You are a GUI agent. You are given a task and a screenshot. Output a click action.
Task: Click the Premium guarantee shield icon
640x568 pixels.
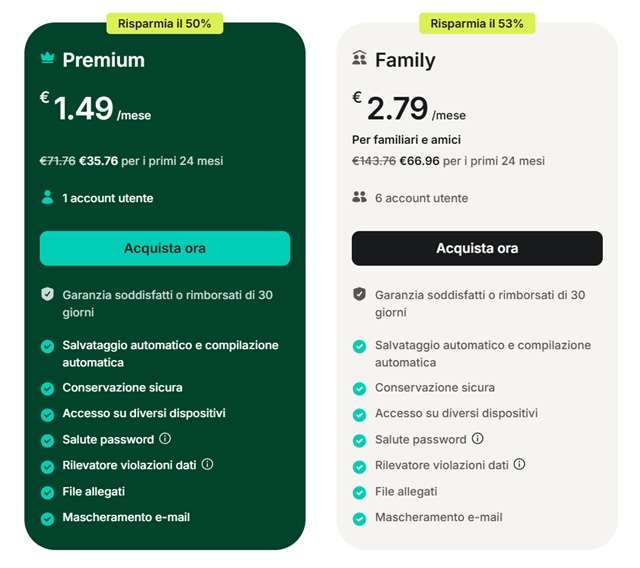pos(47,294)
